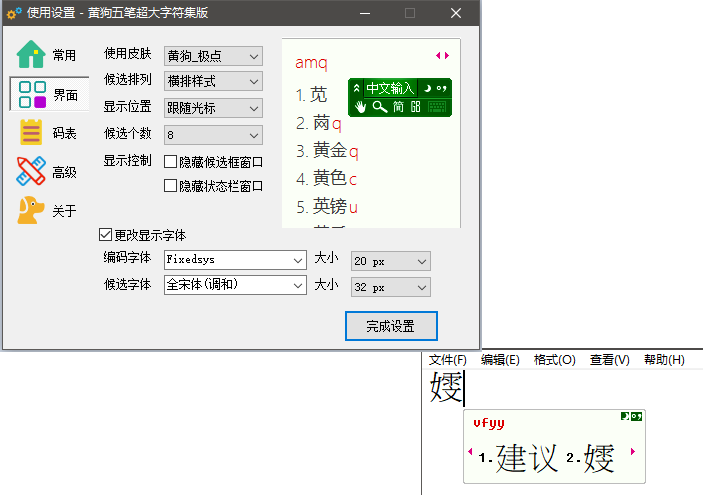Screen dimensions: 703x495
Task: Click the punctuation icon on green status bar
Action: tap(442, 88)
